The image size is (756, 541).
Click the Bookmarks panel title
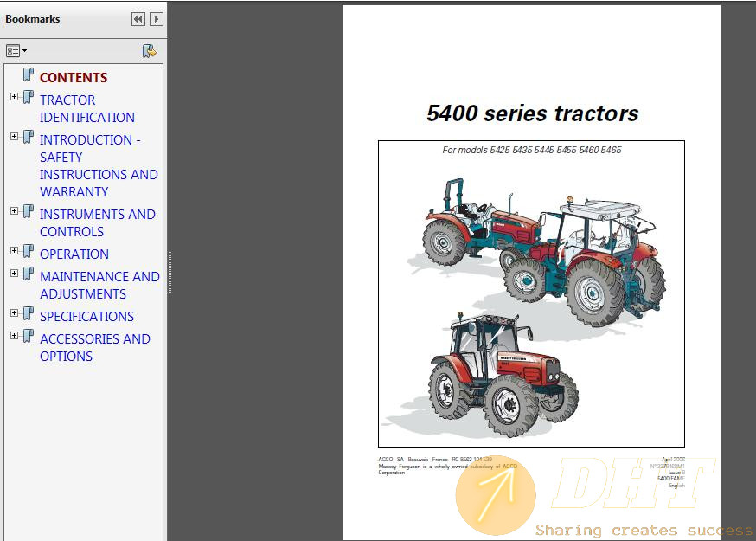pyautogui.click(x=33, y=19)
